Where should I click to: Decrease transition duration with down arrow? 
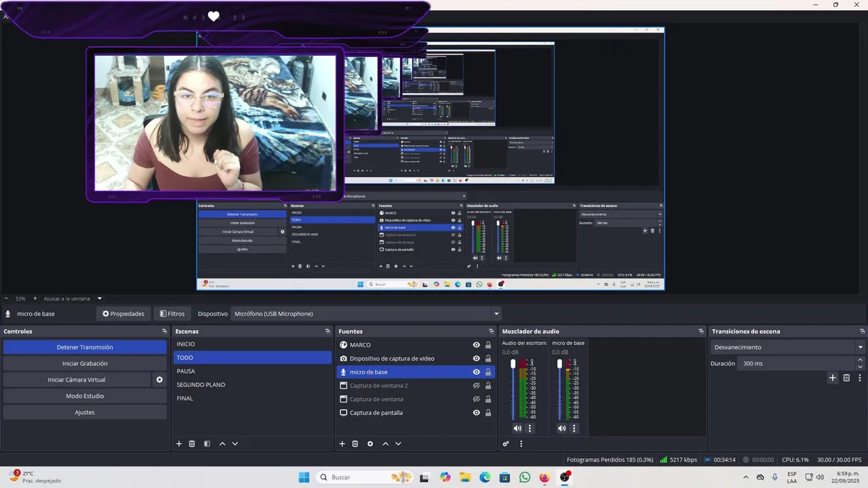coord(861,367)
